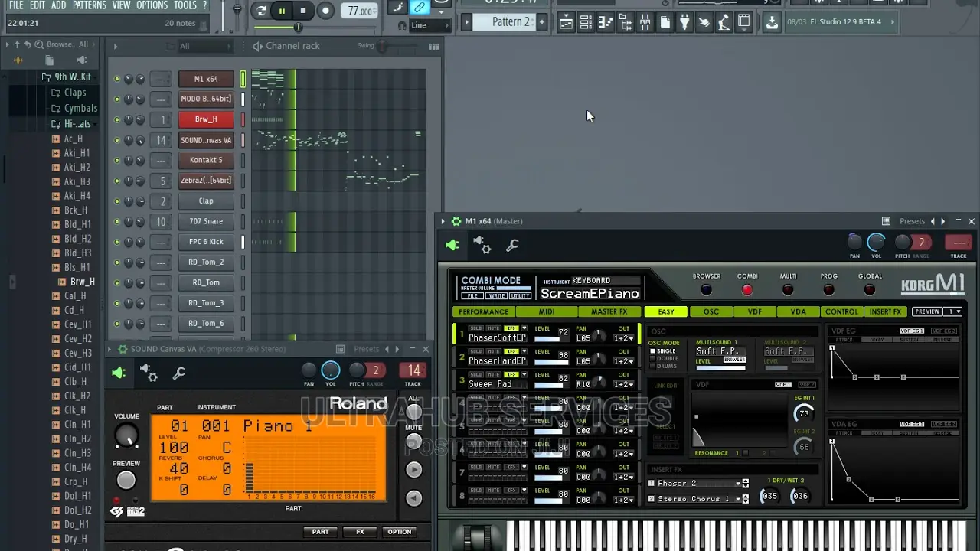Viewport: 980px width, 551px height.
Task: Select Brw_H sample in browser
Action: click(x=82, y=282)
